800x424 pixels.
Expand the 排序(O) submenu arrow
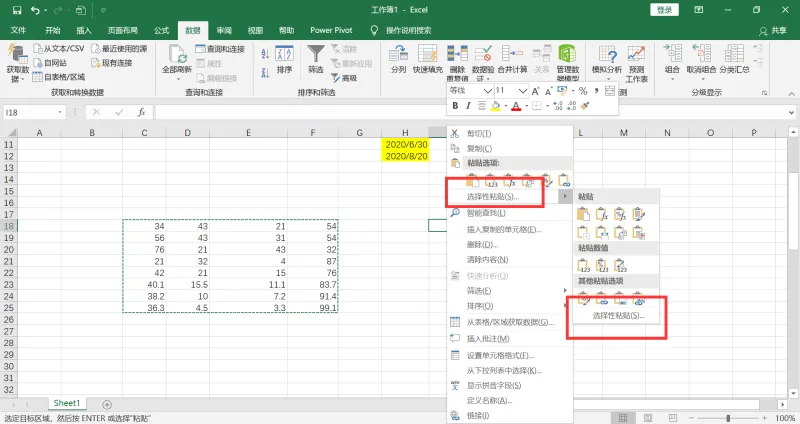(565, 306)
